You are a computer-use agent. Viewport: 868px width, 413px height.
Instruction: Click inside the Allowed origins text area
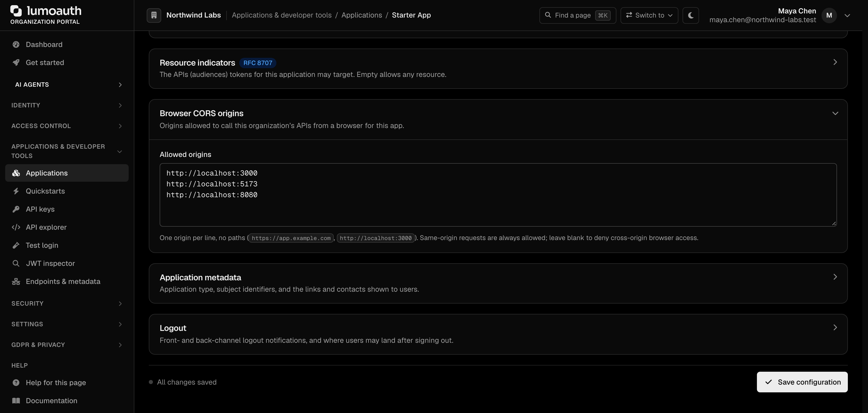coord(498,195)
